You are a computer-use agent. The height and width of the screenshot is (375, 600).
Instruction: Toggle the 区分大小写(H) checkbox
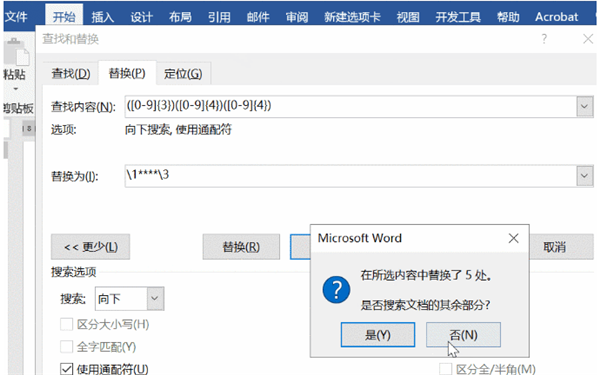click(x=67, y=324)
